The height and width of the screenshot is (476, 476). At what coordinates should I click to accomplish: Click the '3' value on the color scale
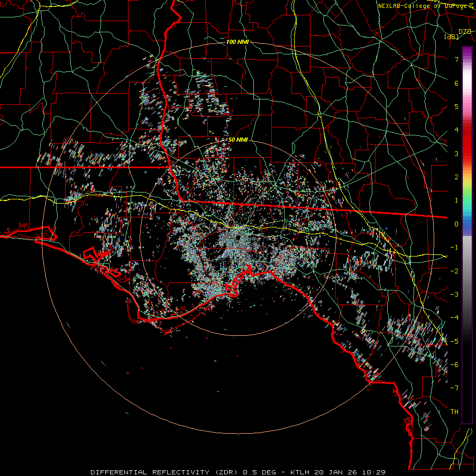pos(456,153)
